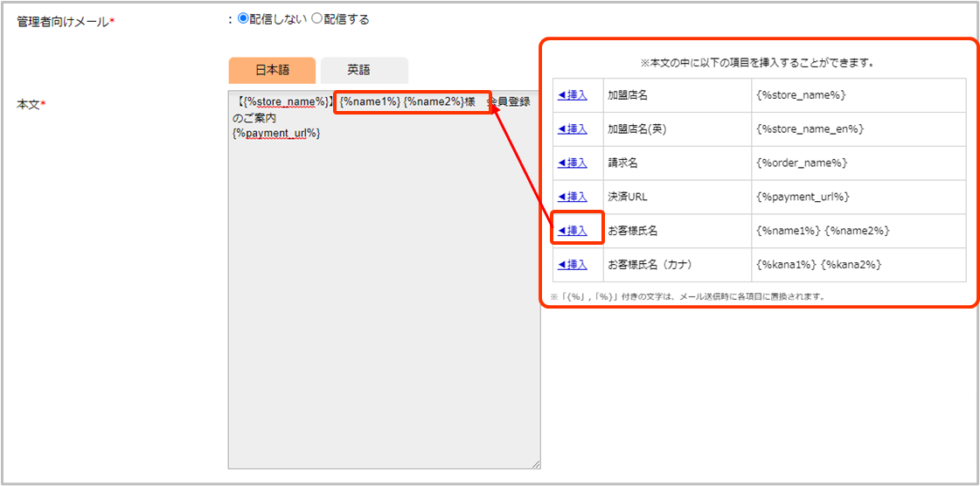Click the text area resize handle
This screenshot has width=980, height=486.
536,464
